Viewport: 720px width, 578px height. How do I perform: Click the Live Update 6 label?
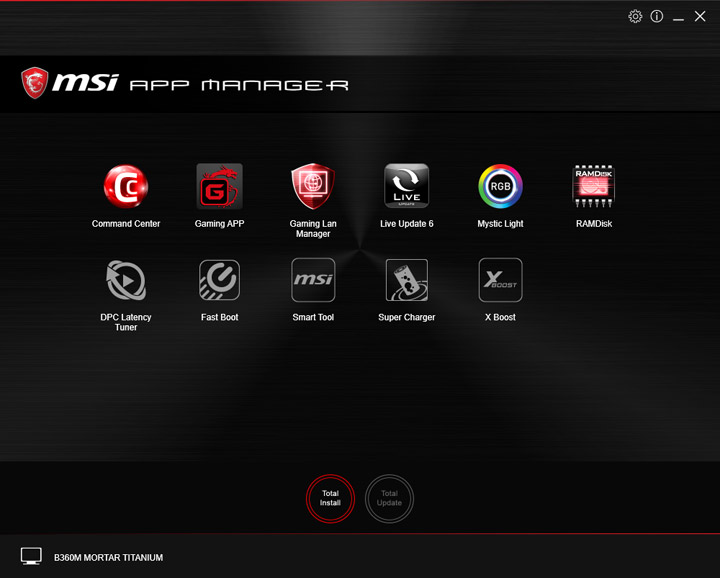(407, 224)
